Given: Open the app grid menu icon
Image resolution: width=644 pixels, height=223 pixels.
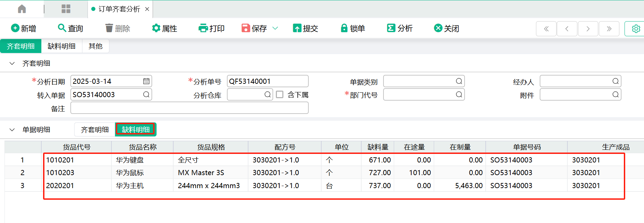Looking at the screenshot, I should 66,9.
